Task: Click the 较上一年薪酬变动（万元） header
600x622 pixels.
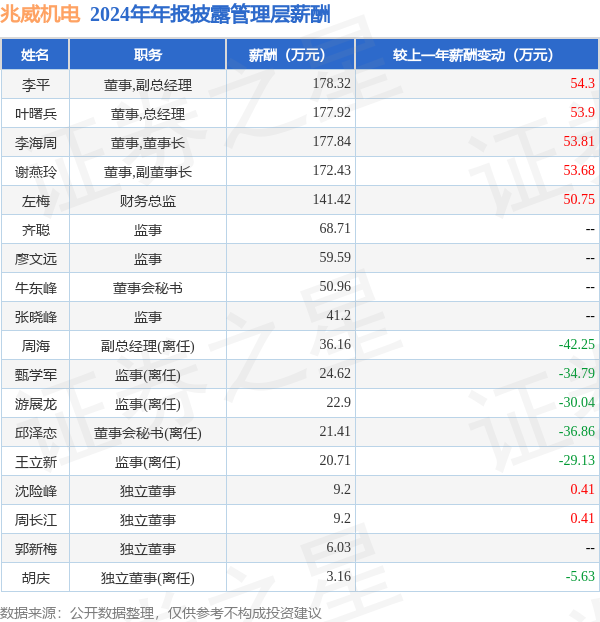Action: coord(477,55)
